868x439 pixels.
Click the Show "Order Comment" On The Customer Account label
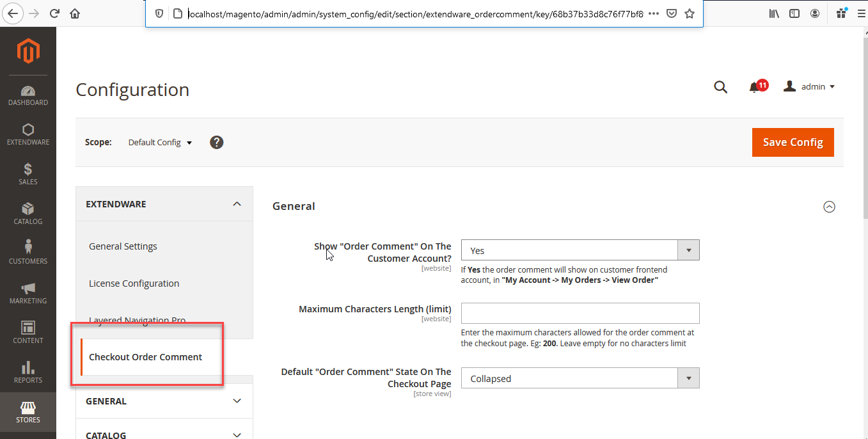click(x=383, y=252)
